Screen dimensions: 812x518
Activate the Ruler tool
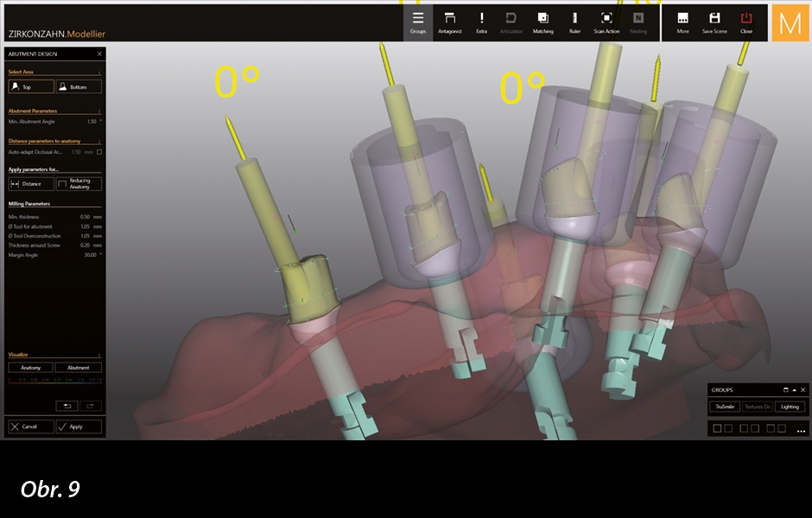tap(574, 22)
